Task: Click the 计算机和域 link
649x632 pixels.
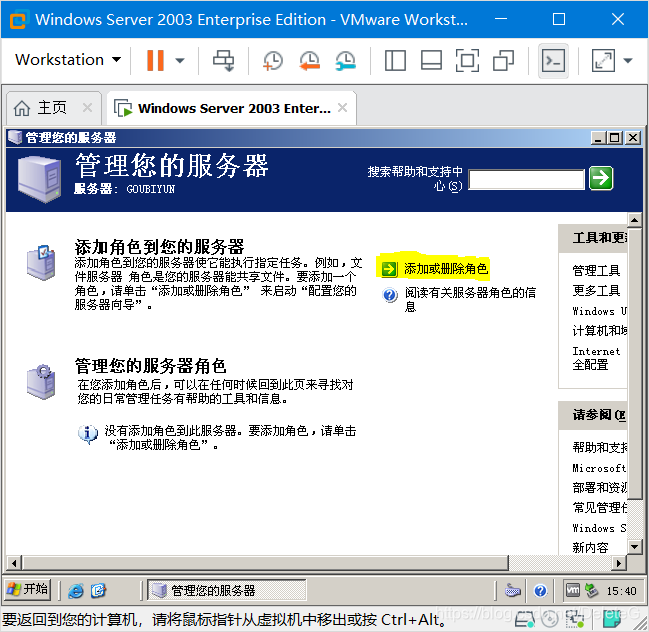Action: pos(599,330)
